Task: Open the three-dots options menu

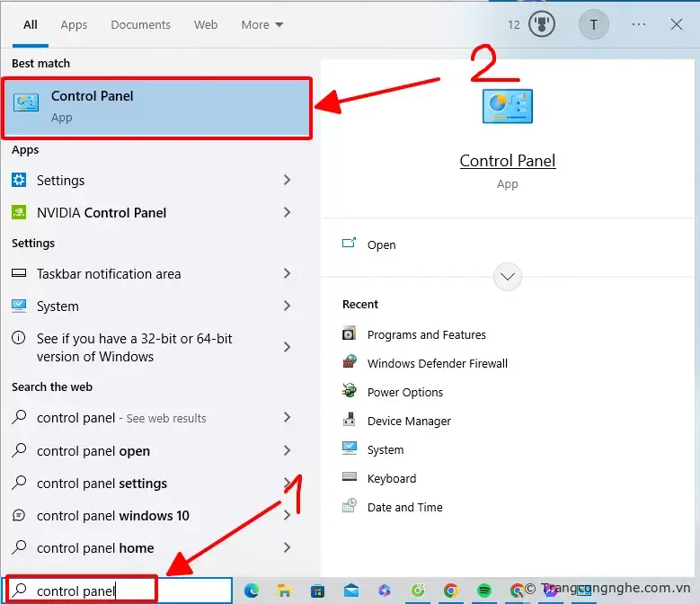Action: pos(639,25)
